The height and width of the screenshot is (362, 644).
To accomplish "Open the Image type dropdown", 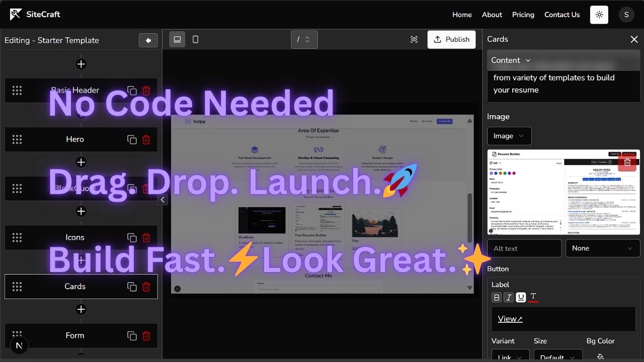I will pos(509,136).
